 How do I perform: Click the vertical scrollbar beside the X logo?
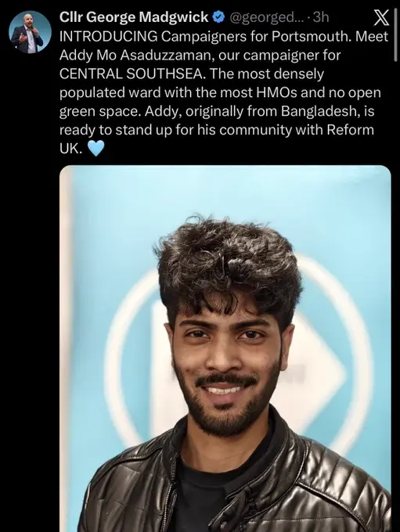(395, 36)
